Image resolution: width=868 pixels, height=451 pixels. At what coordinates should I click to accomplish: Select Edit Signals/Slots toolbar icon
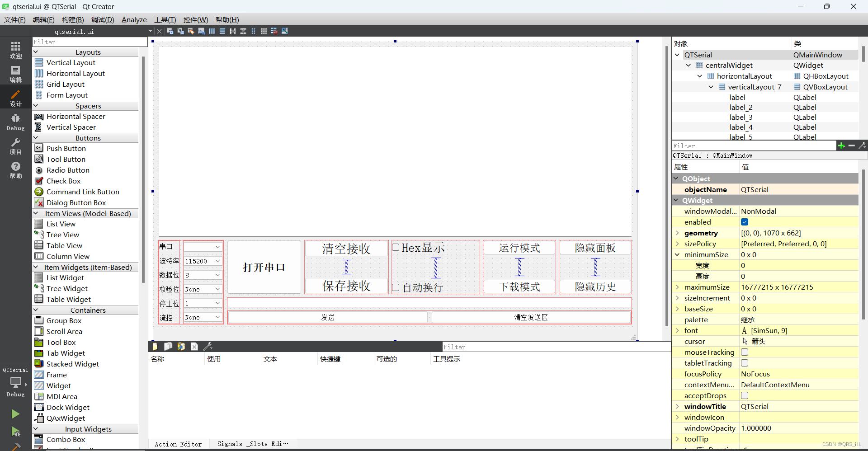pos(180,31)
